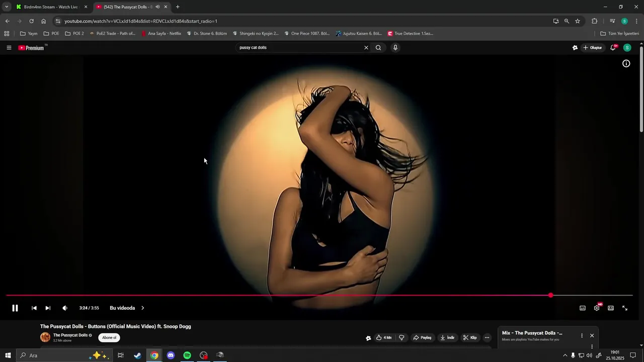Open The Pussycat Dolls channel name link

(70, 335)
